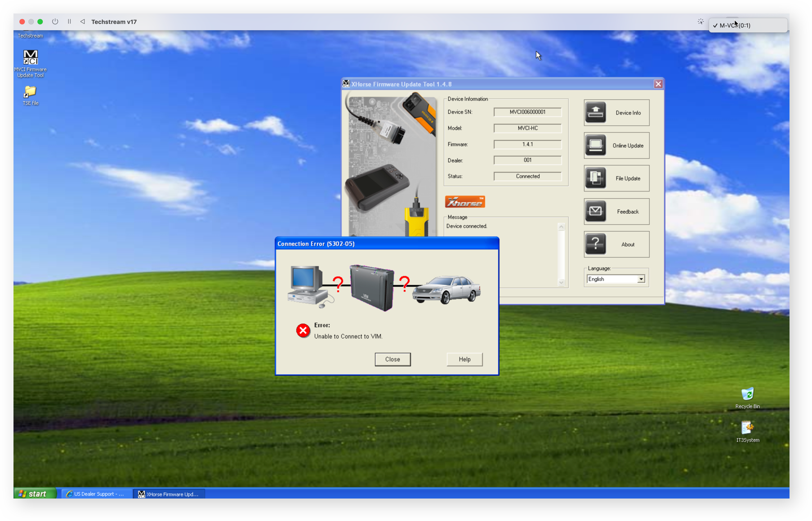Click the Dealer field showing 001
Screen dimensions: 812x521
(x=527, y=160)
